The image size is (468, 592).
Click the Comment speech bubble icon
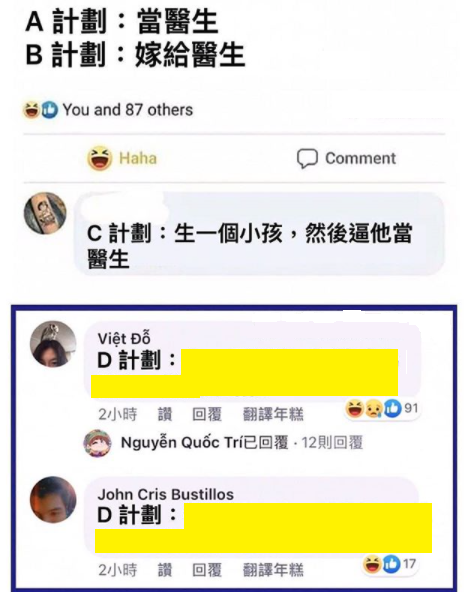click(x=307, y=159)
